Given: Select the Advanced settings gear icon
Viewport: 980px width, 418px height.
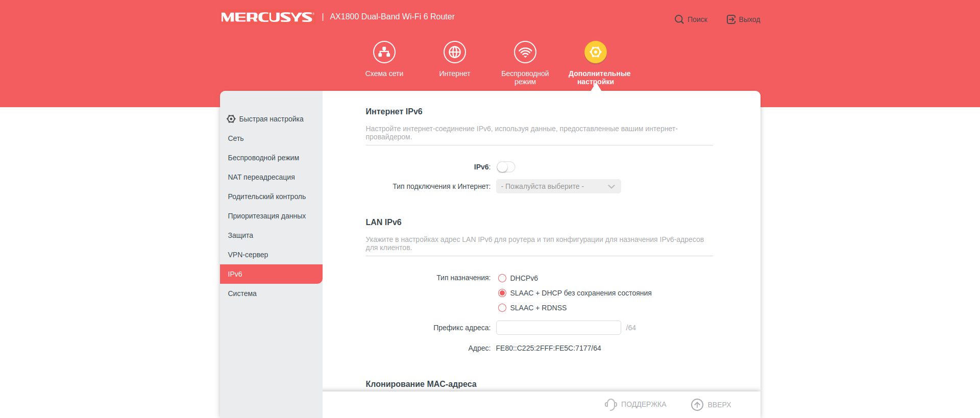Looking at the screenshot, I should pyautogui.click(x=595, y=52).
